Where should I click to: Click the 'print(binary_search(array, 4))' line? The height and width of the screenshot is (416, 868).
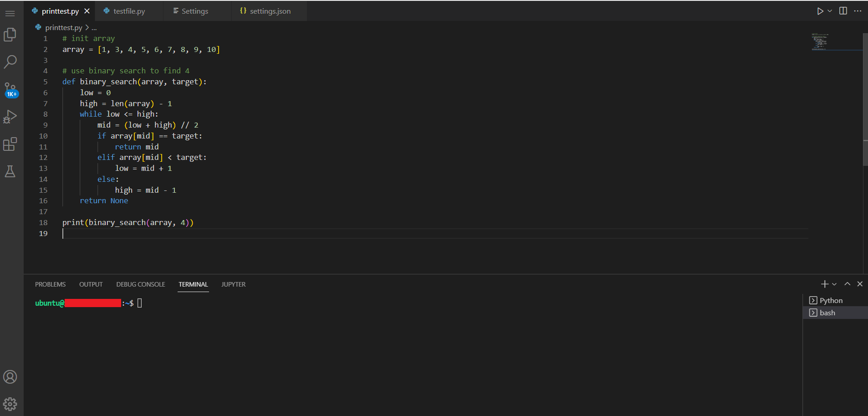[128, 222]
